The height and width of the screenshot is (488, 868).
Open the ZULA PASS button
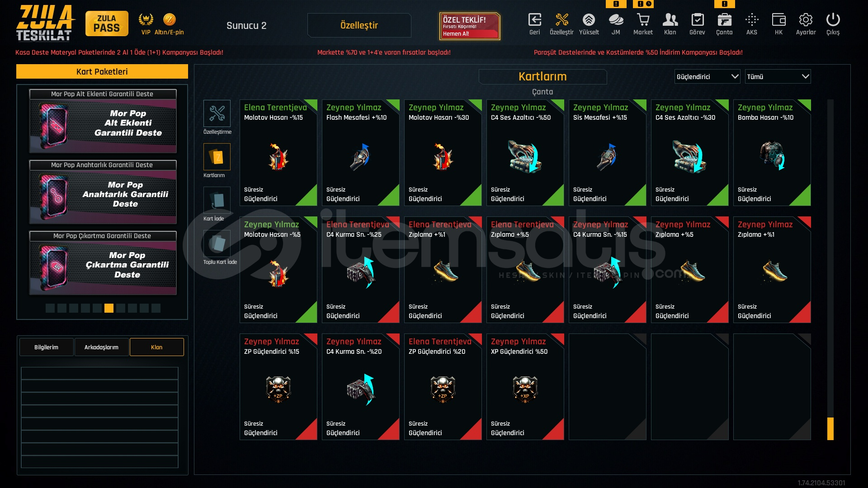tap(107, 23)
